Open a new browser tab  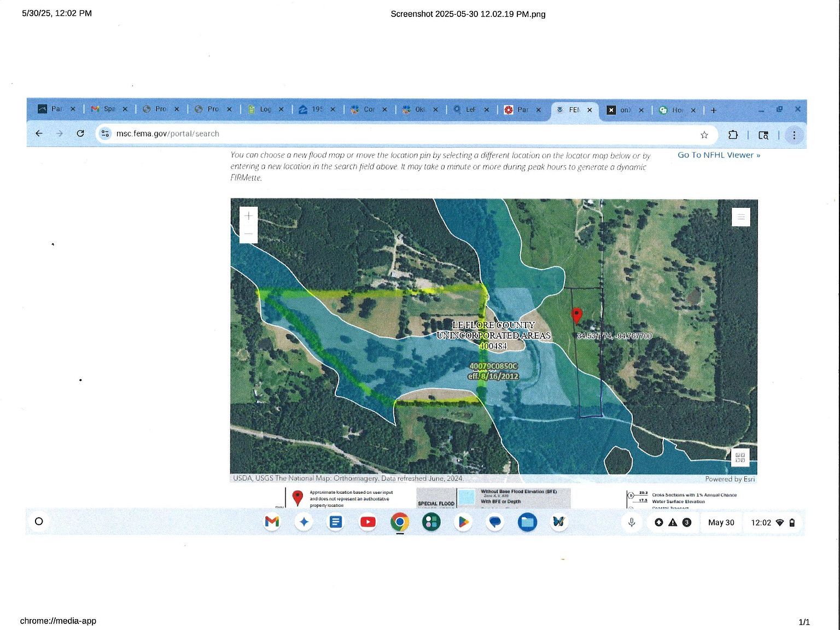714,110
